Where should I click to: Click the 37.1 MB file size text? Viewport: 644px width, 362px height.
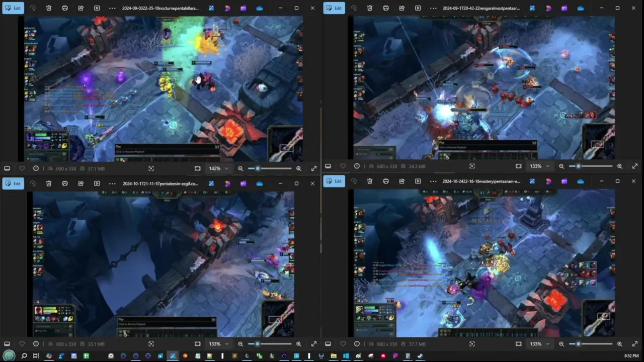coord(96,168)
